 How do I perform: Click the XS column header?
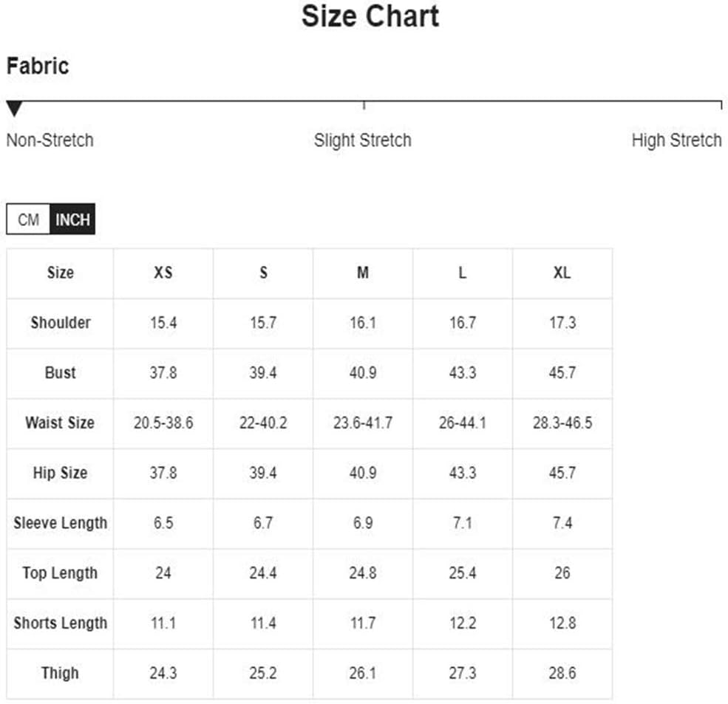click(x=163, y=273)
